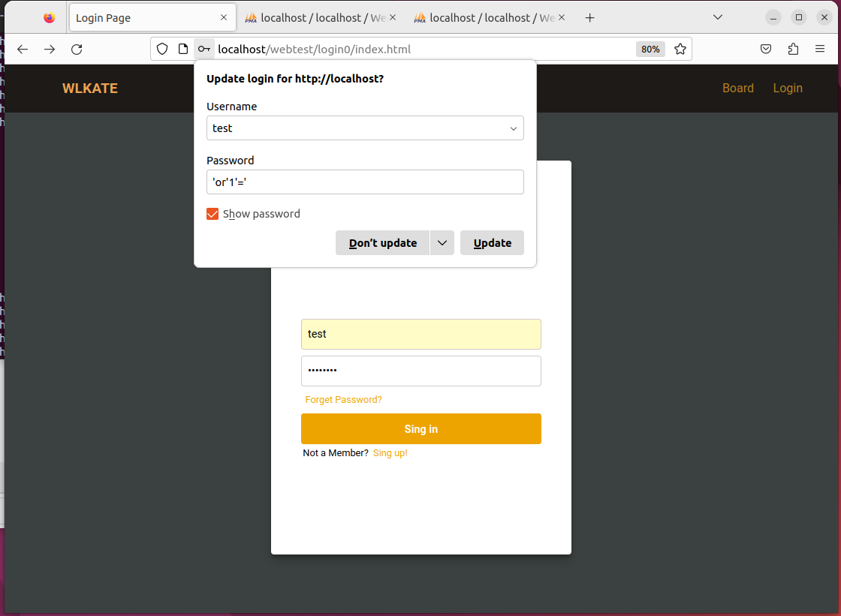Go back with the back arrow
Image resolution: width=841 pixels, height=616 pixels.
[22, 50]
